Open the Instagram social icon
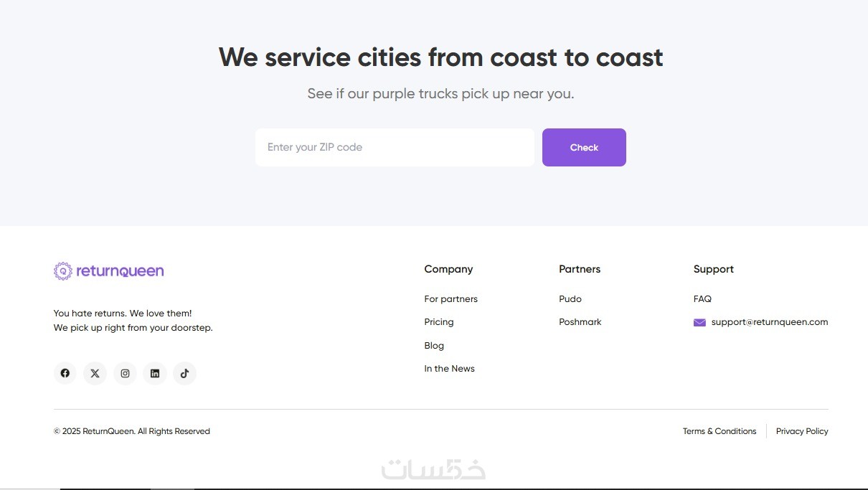This screenshot has width=868, height=490. click(125, 373)
